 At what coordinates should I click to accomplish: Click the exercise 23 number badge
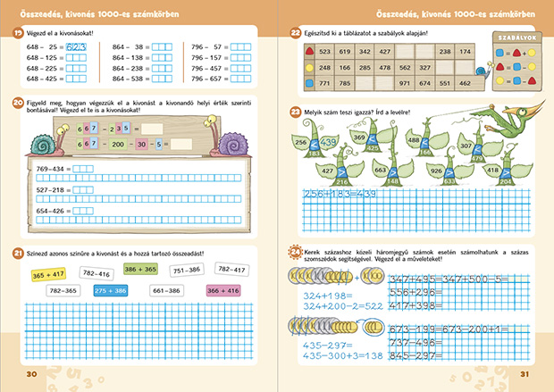tap(296, 113)
